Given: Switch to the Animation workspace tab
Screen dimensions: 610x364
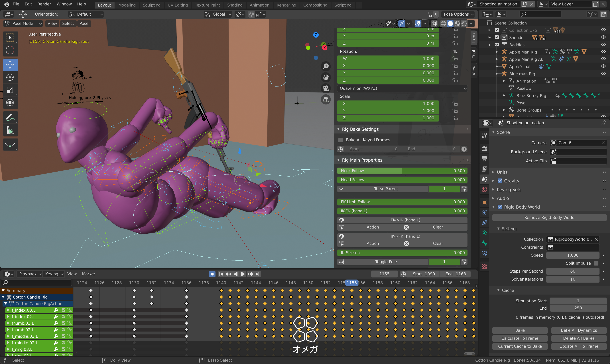Looking at the screenshot, I should pos(259,5).
